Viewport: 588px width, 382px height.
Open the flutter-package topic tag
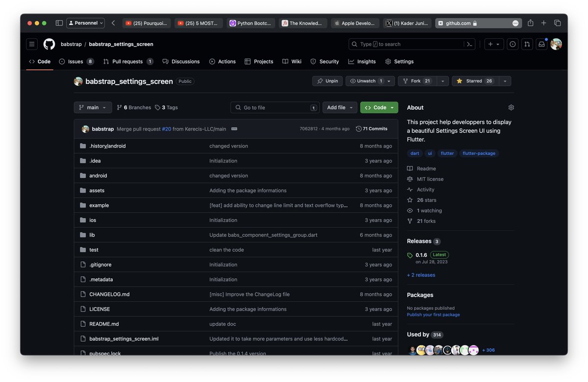pos(479,153)
